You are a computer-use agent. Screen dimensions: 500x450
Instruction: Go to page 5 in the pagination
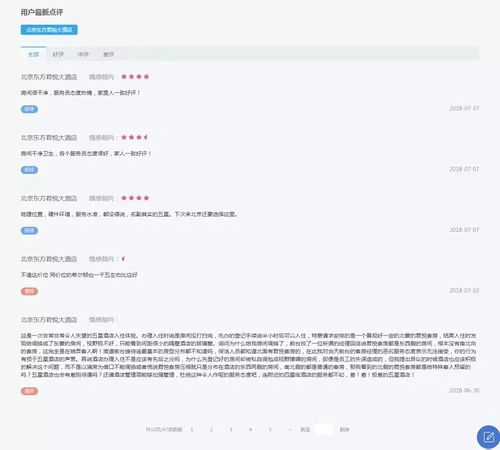click(x=270, y=430)
